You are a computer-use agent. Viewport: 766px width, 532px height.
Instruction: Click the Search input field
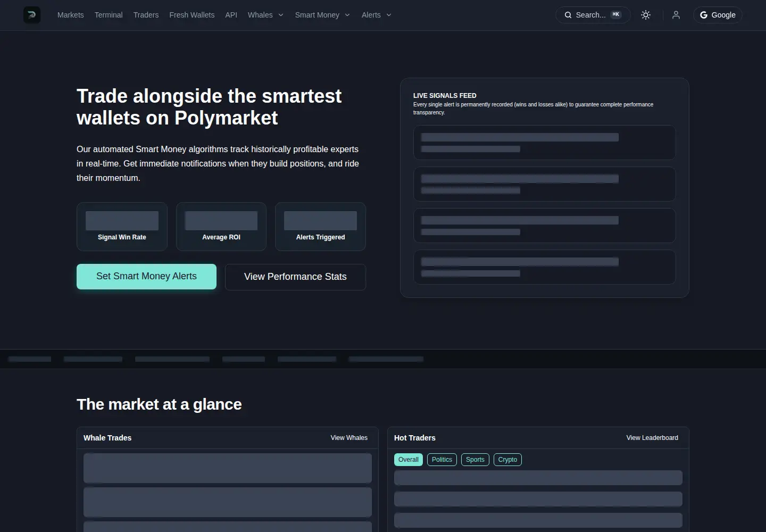(593, 15)
